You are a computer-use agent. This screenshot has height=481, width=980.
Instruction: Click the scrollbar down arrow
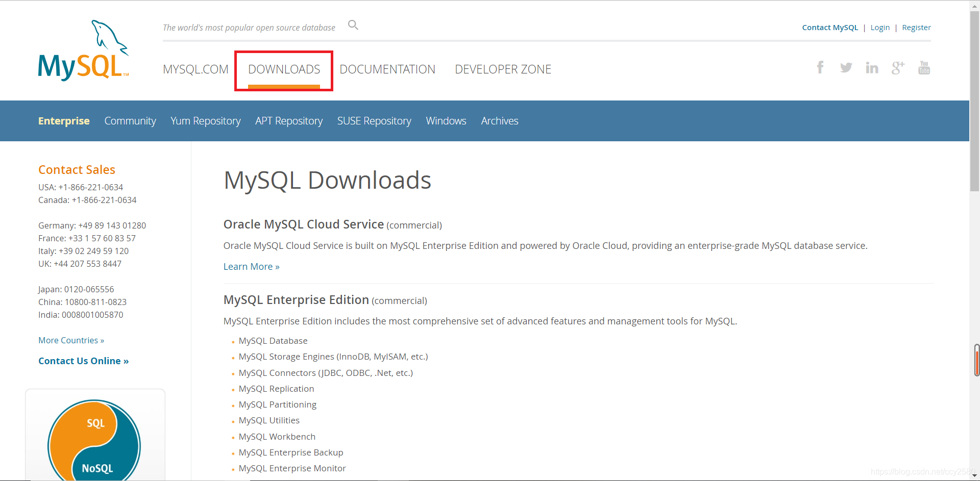point(974,475)
